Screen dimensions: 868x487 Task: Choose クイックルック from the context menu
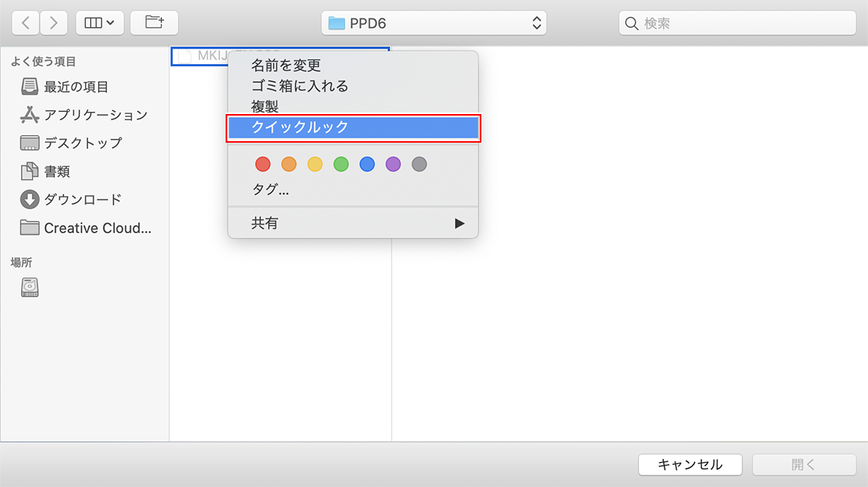pos(353,127)
